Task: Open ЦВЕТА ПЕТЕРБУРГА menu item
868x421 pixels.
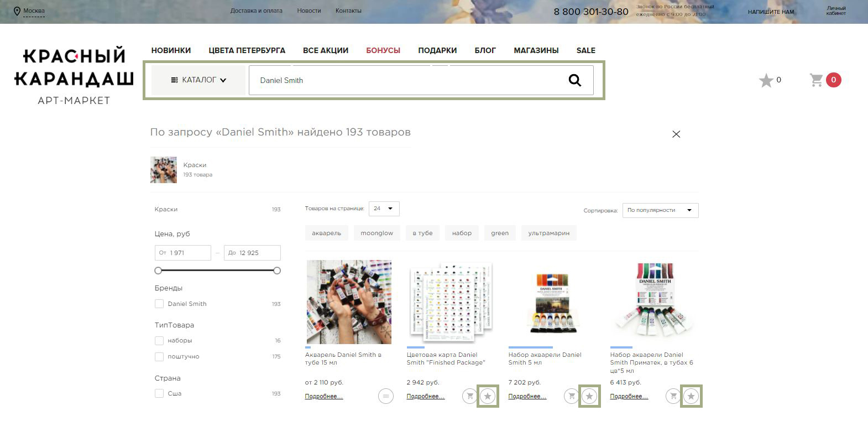Action: point(247,50)
